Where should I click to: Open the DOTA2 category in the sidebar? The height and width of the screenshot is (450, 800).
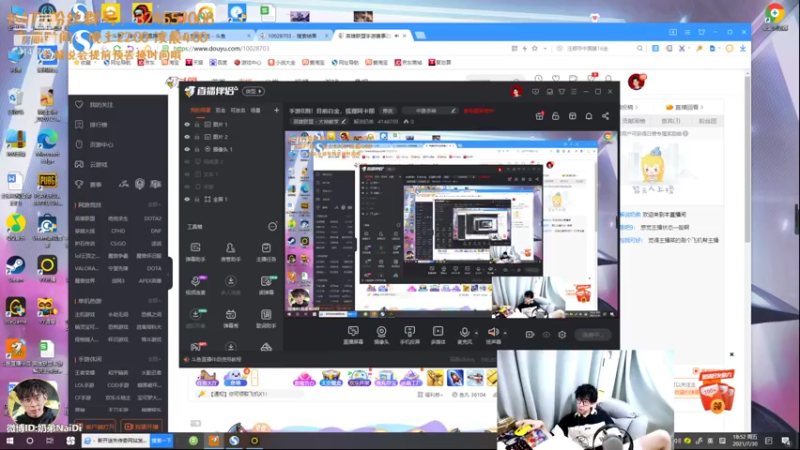coord(152,218)
